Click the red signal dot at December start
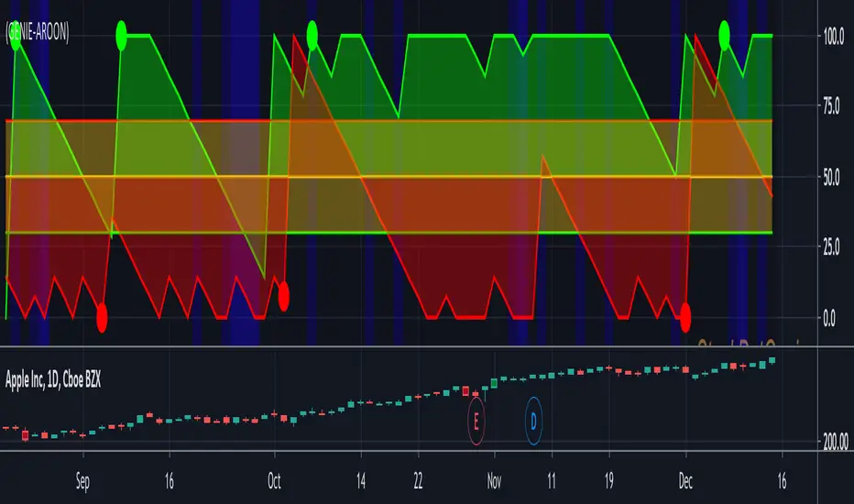 [x=685, y=318]
